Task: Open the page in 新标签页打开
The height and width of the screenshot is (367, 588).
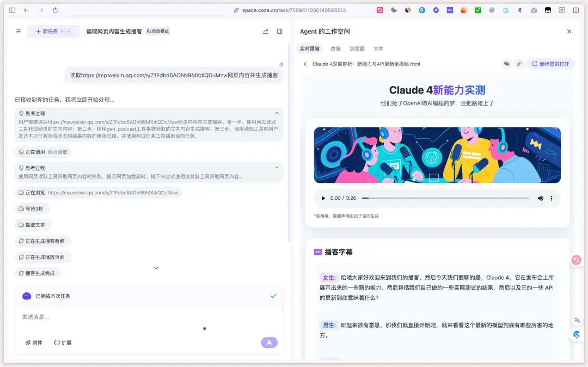Action: click(550, 64)
